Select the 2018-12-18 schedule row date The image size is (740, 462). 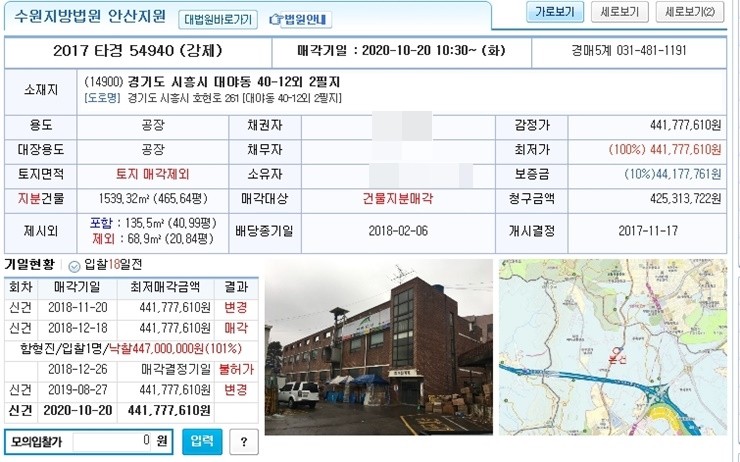point(78,328)
